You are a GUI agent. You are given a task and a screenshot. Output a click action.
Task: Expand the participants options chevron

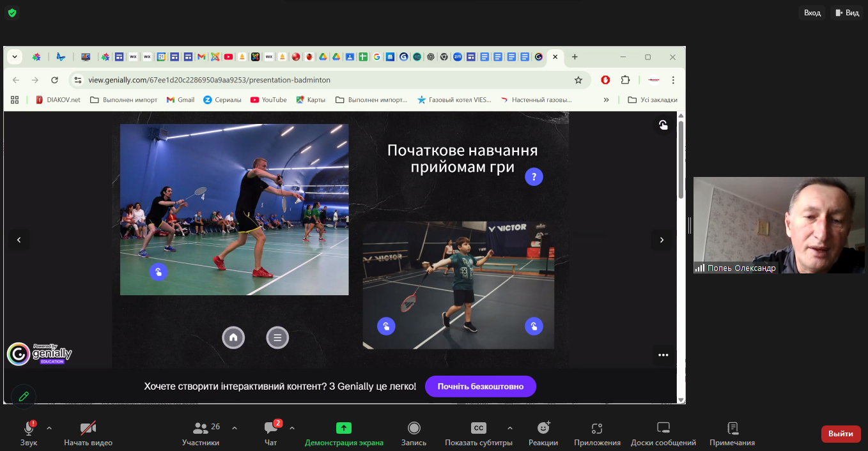pyautogui.click(x=235, y=428)
